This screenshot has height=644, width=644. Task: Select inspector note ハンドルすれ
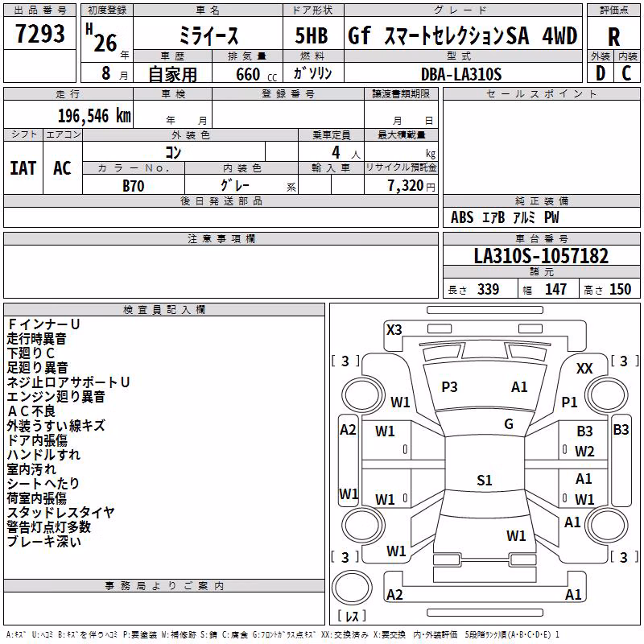[x=43, y=455]
